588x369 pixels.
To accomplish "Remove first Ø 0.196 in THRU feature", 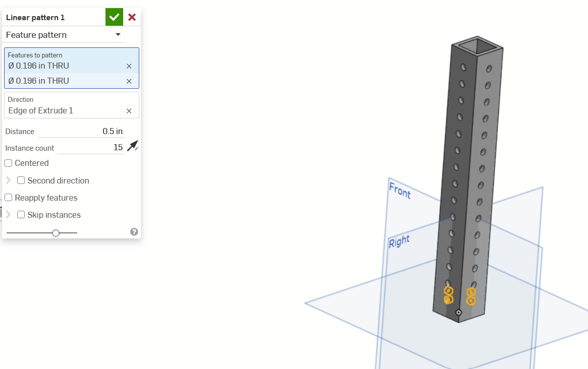I will 129,67.
